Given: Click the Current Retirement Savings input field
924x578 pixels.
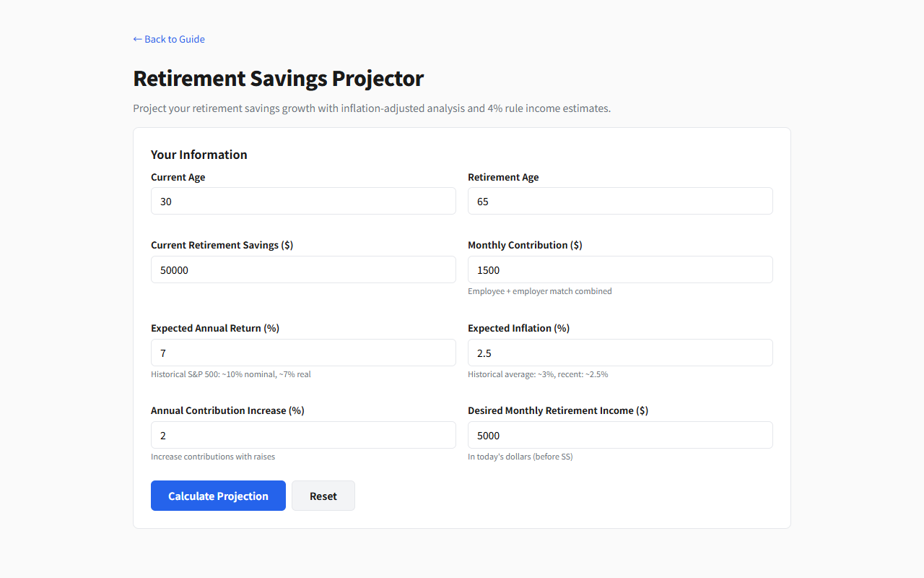Looking at the screenshot, I should [303, 269].
